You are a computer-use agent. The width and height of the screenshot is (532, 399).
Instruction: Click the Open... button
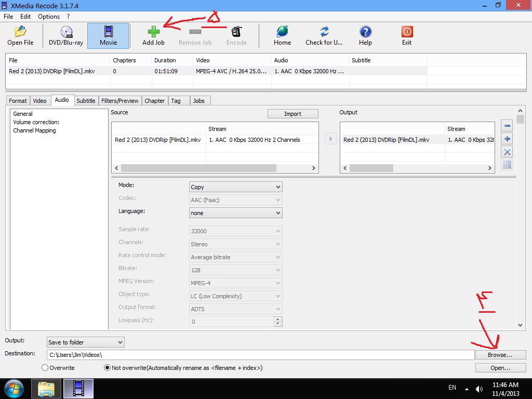click(x=500, y=368)
